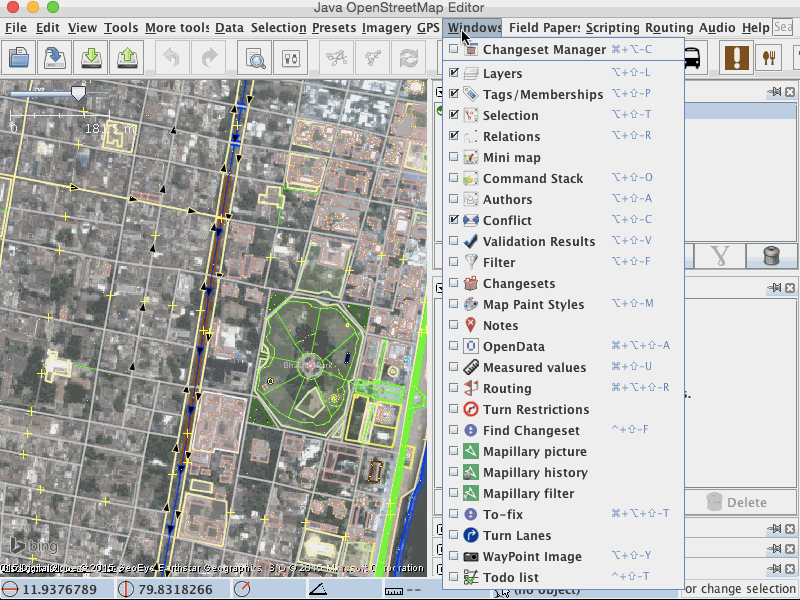The image size is (800, 600).
Task: Download map data with the green arrow icon
Action: pos(90,57)
